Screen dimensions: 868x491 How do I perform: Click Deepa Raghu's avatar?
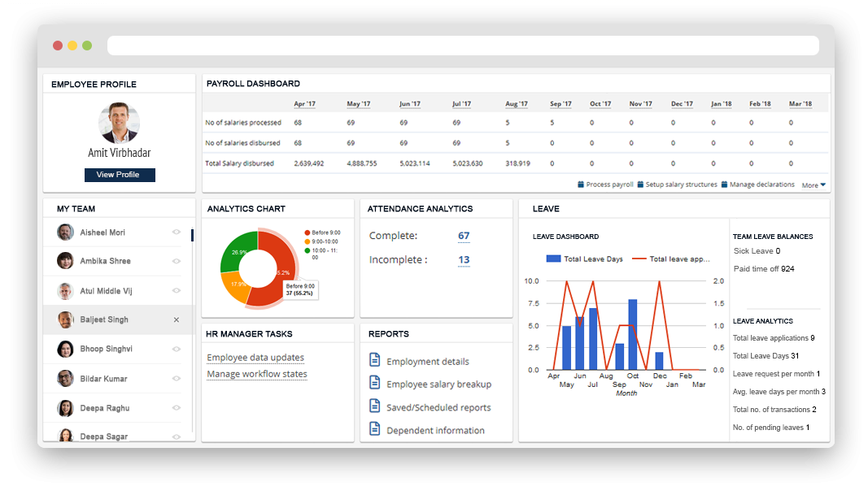[65, 408]
